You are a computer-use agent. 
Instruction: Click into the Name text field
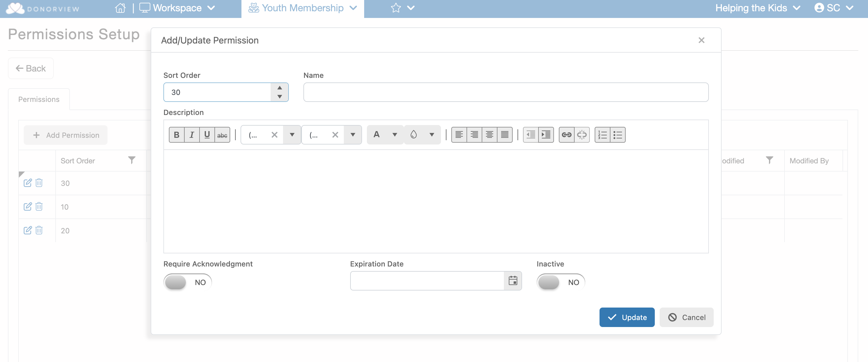pyautogui.click(x=505, y=92)
